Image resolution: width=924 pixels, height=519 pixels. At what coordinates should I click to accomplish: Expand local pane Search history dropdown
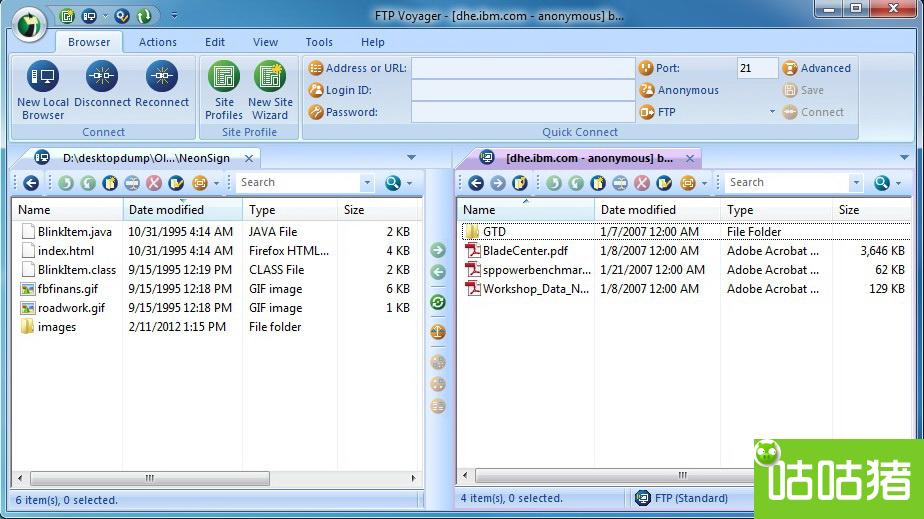pos(367,183)
